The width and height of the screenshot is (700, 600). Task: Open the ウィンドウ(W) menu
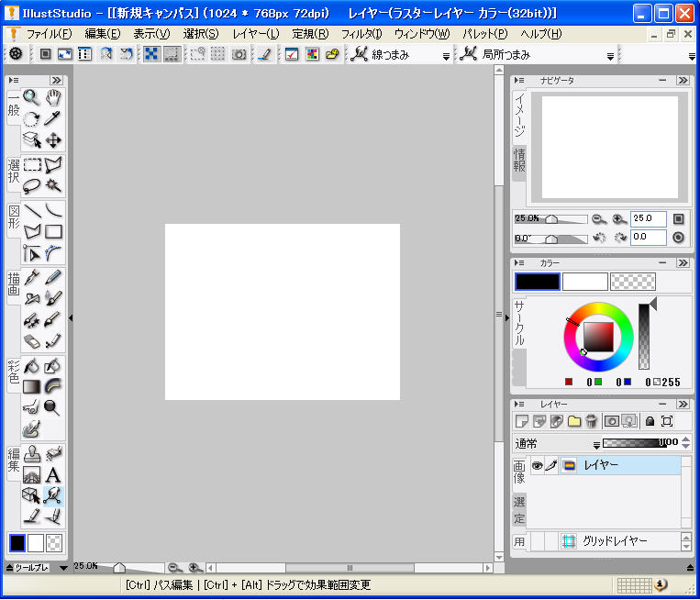tap(422, 34)
